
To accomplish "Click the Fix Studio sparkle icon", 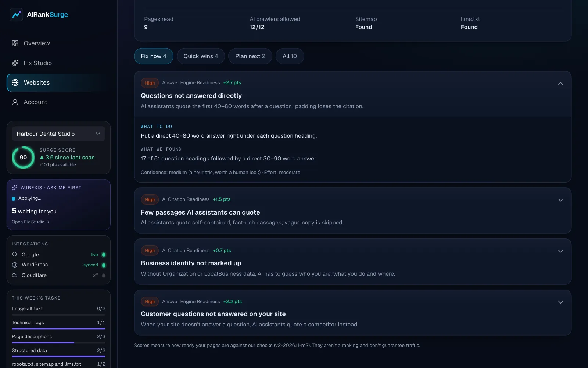I will (x=15, y=63).
